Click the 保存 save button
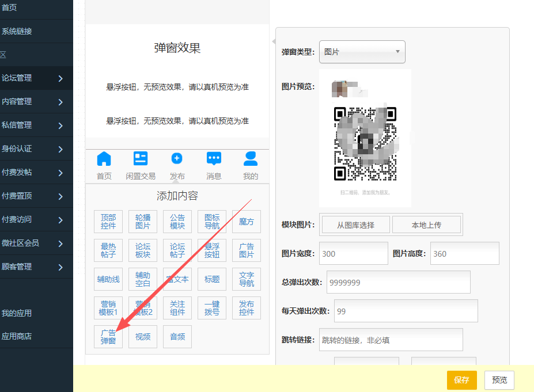 (461, 380)
